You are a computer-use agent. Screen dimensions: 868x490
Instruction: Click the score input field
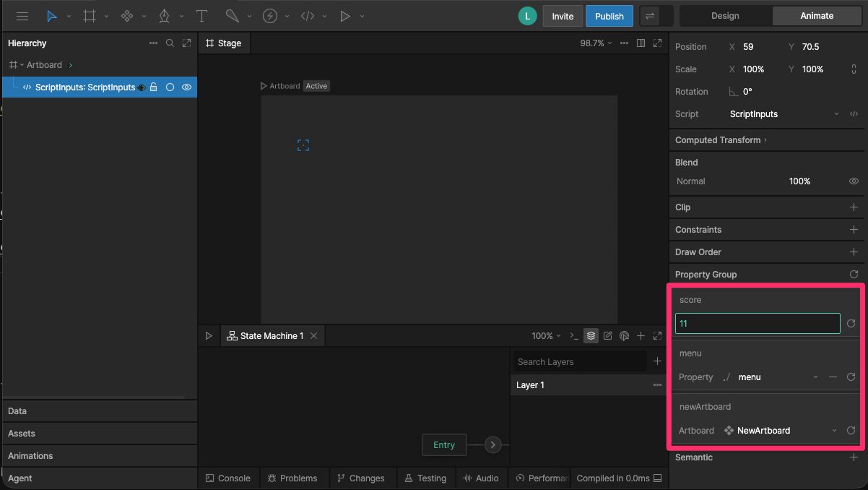pyautogui.click(x=758, y=324)
